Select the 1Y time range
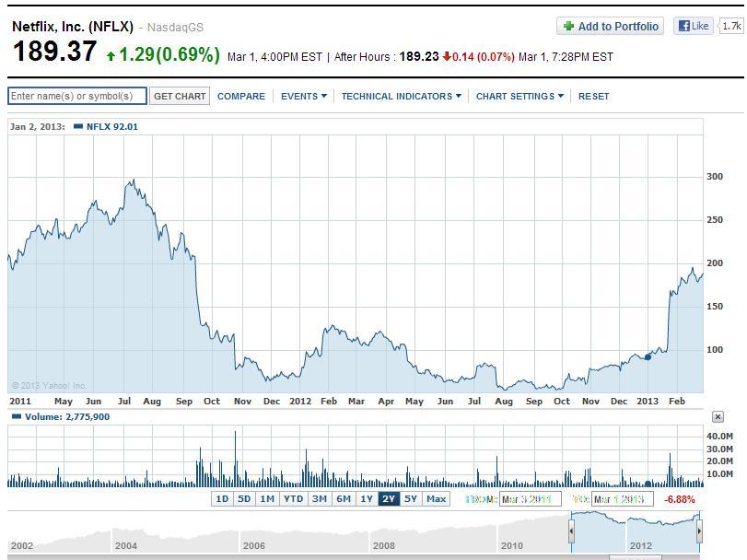Screen dimensions: 747x560 [x=367, y=499]
